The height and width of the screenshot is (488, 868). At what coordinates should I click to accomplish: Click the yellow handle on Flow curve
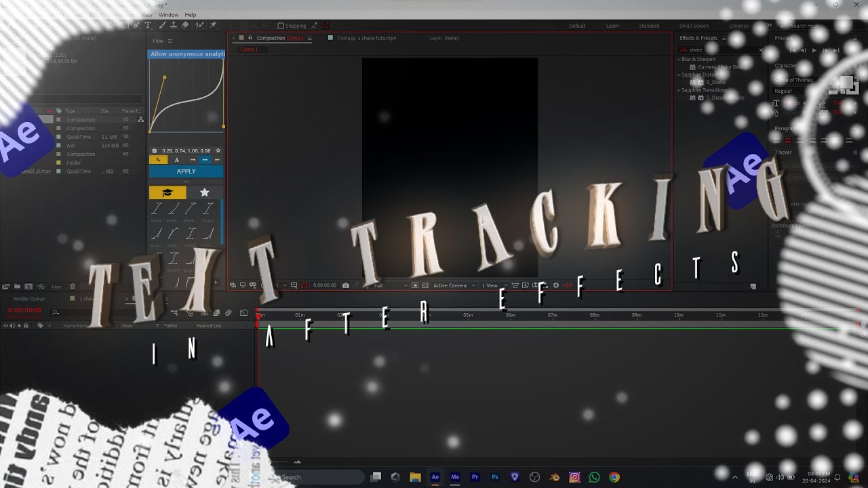pyautogui.click(x=164, y=77)
